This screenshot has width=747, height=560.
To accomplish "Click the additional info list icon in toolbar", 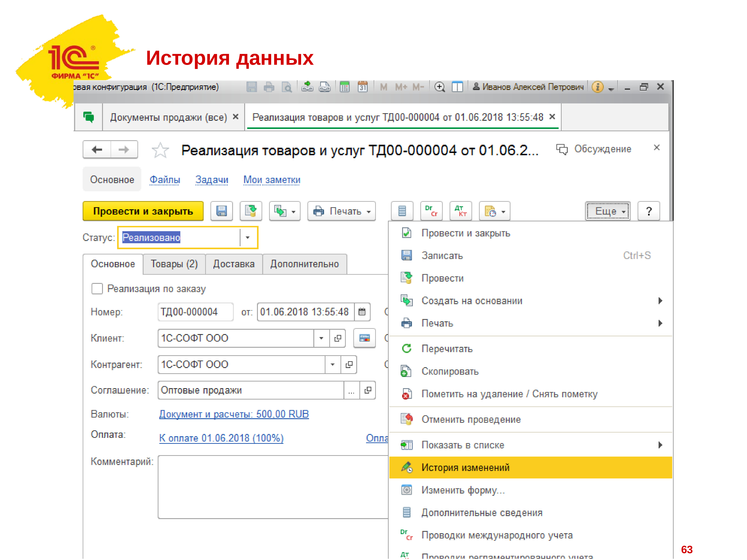I will [402, 211].
